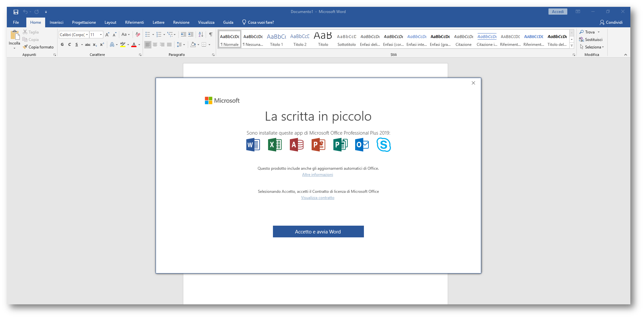Open the Carattere dialog launcher
Screen dimensions: 644x318
tap(140, 55)
